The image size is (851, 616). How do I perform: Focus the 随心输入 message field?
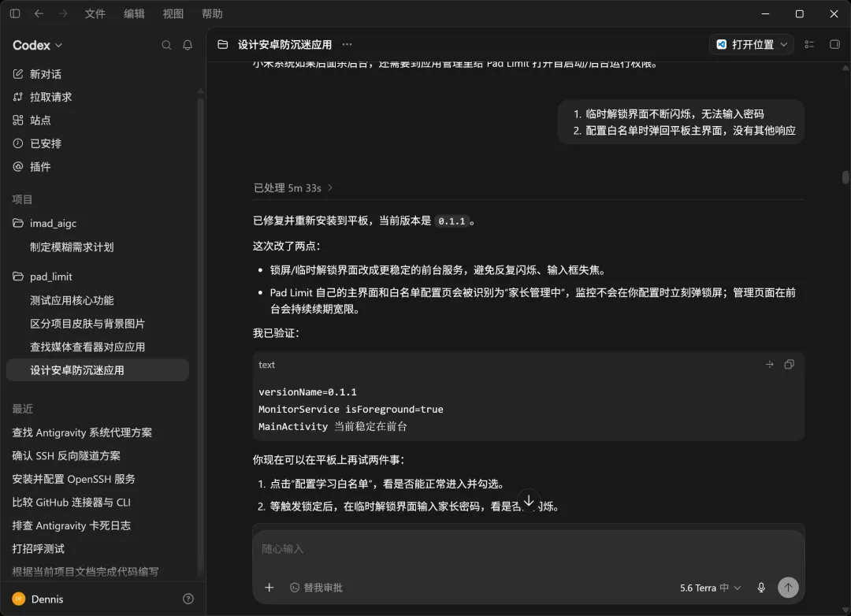[529, 549]
